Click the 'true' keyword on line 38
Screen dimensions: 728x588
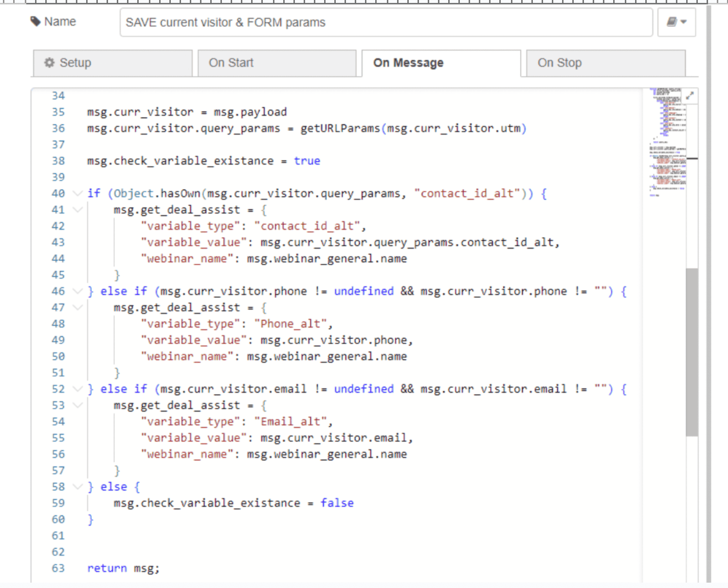coord(307,161)
